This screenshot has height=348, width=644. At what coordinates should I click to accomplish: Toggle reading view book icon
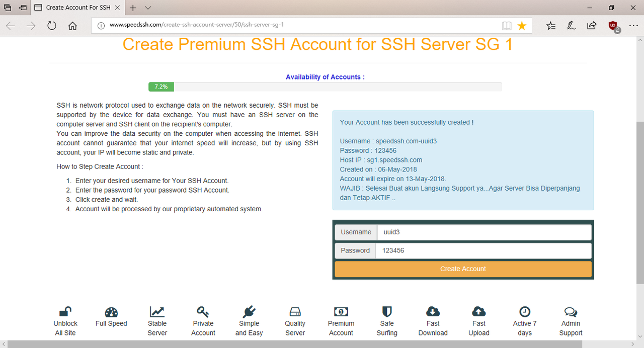507,26
